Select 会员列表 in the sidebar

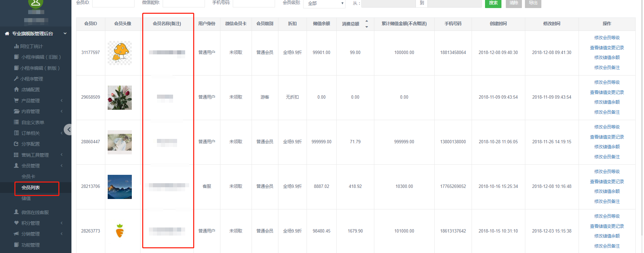pyautogui.click(x=31, y=188)
